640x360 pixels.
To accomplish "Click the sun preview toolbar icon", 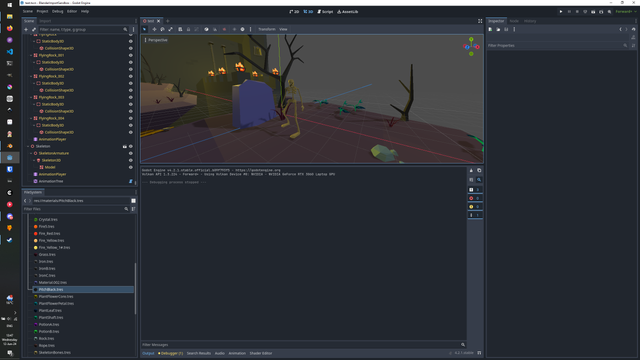I will point(234,29).
